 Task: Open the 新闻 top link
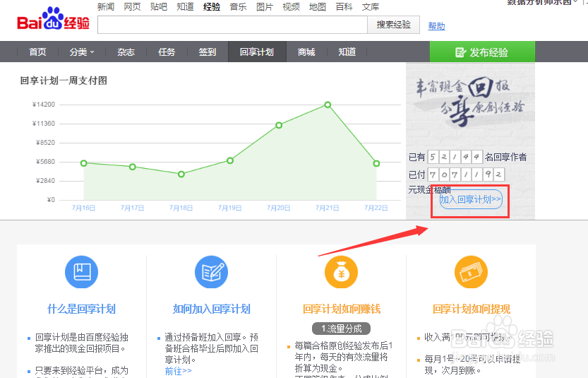[x=105, y=7]
